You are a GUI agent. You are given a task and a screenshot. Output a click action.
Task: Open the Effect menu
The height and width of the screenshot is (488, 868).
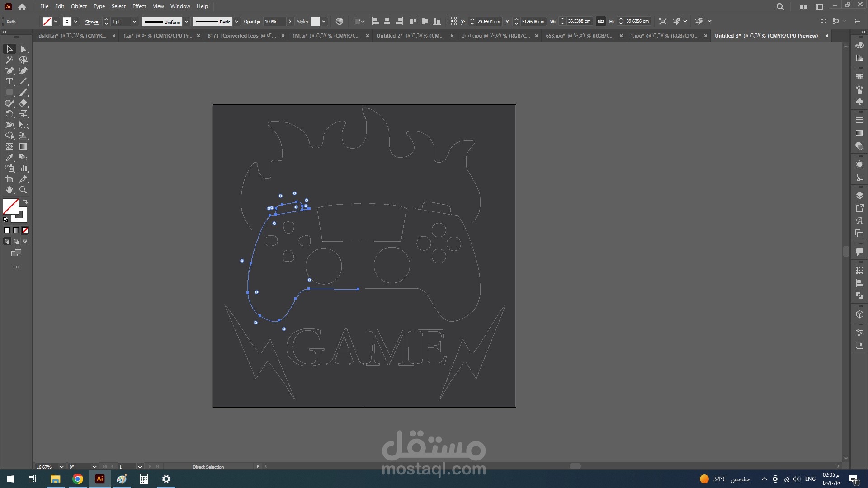pyautogui.click(x=139, y=6)
